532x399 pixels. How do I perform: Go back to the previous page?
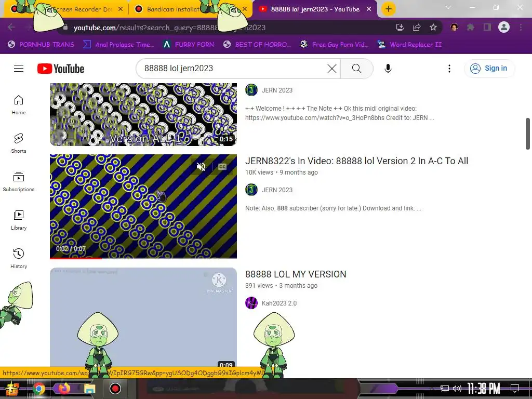tap(11, 28)
